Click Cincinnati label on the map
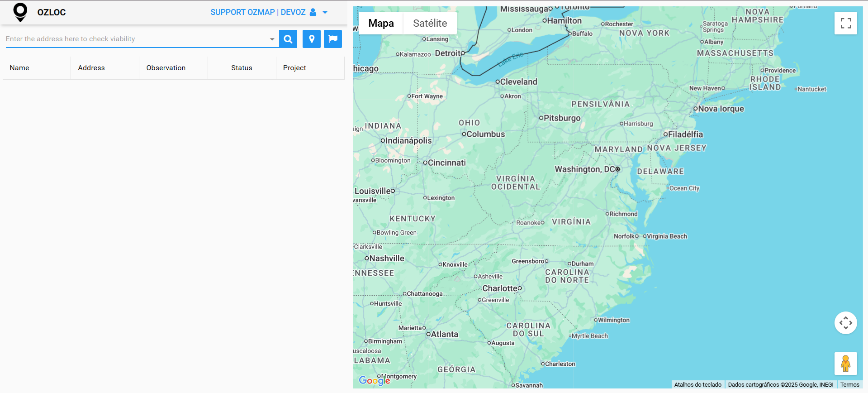Image resolution: width=868 pixels, height=393 pixels. [446, 163]
